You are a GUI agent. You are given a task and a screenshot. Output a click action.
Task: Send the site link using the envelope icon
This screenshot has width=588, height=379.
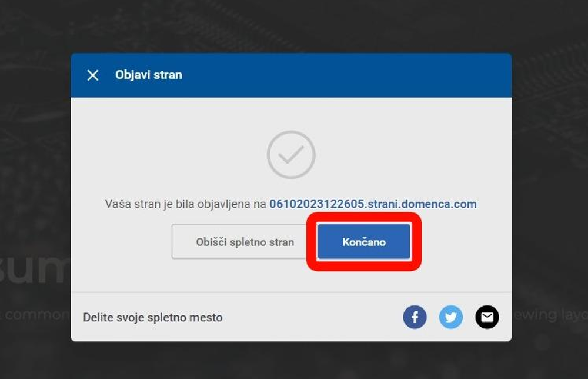pyautogui.click(x=487, y=317)
